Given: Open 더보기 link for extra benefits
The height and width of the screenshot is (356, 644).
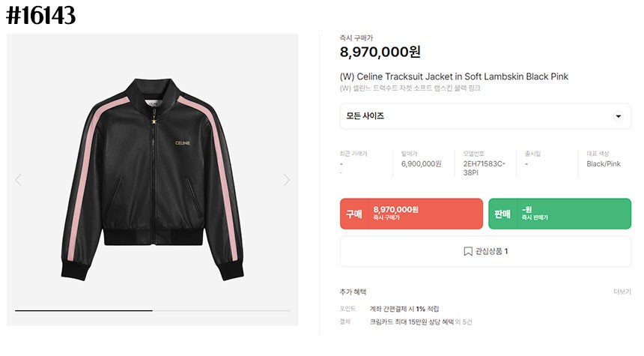Looking at the screenshot, I should [622, 292].
